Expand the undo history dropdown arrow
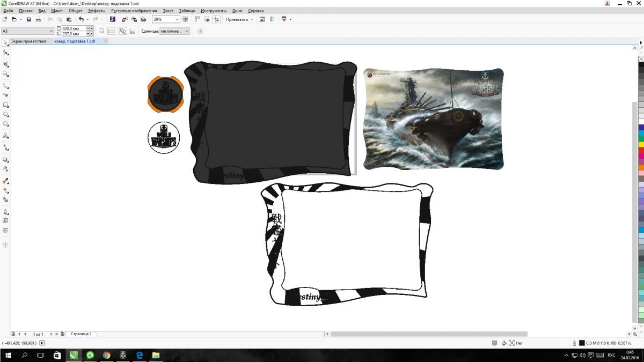The height and width of the screenshot is (362, 644). pyautogui.click(x=87, y=19)
